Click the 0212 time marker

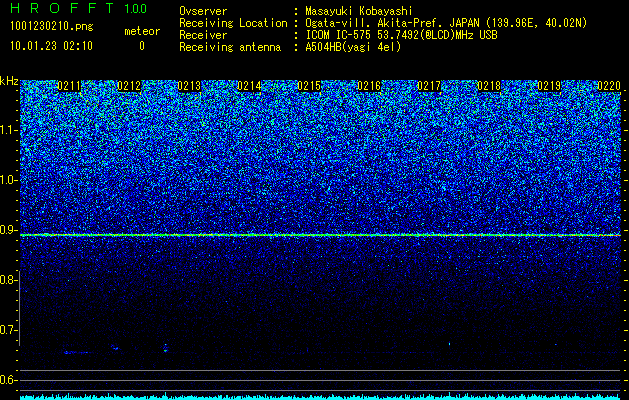(129, 86)
